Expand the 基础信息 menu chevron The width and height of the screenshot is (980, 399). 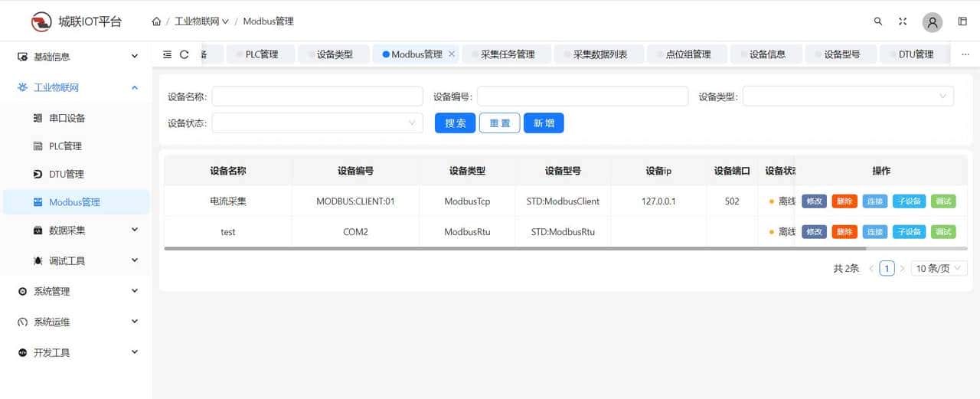pyautogui.click(x=135, y=56)
